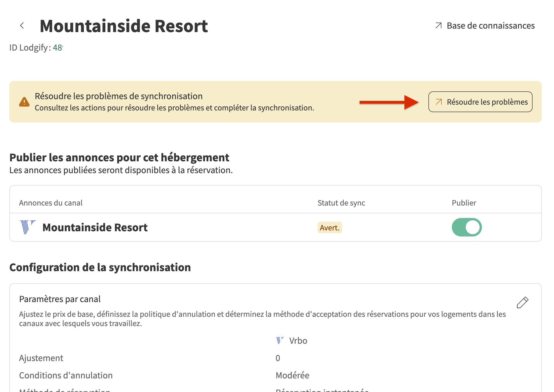The image size is (554, 392).
Task: Toggle off publishing for Mountainside Resort
Action: tap(467, 227)
